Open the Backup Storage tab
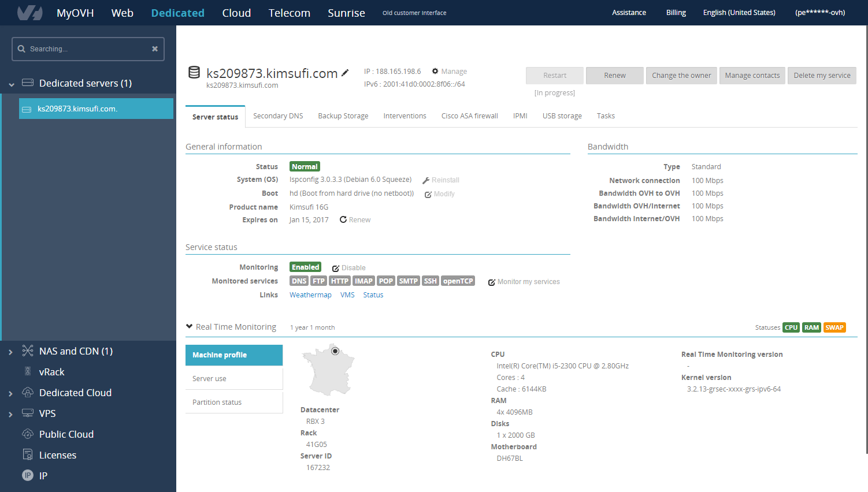This screenshot has height=492, width=868. click(x=343, y=116)
